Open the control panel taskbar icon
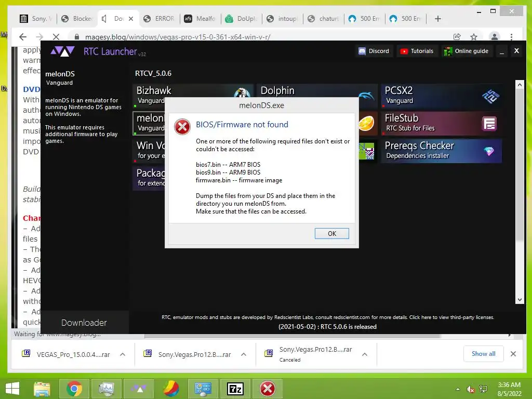Screen dimensions: 532x399 pyautogui.click(x=203, y=389)
